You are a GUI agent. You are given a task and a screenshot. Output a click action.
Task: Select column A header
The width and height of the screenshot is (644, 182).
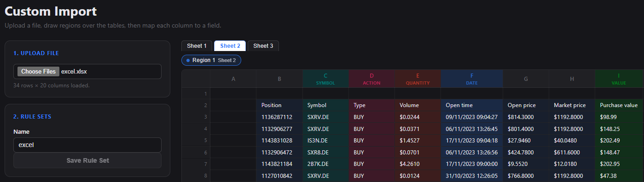click(233, 79)
